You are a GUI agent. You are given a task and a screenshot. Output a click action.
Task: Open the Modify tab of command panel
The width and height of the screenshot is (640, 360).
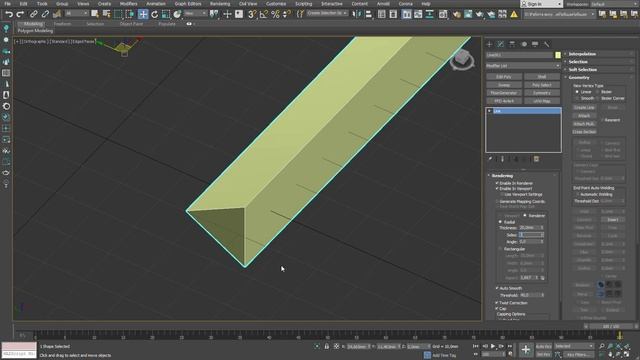click(501, 44)
